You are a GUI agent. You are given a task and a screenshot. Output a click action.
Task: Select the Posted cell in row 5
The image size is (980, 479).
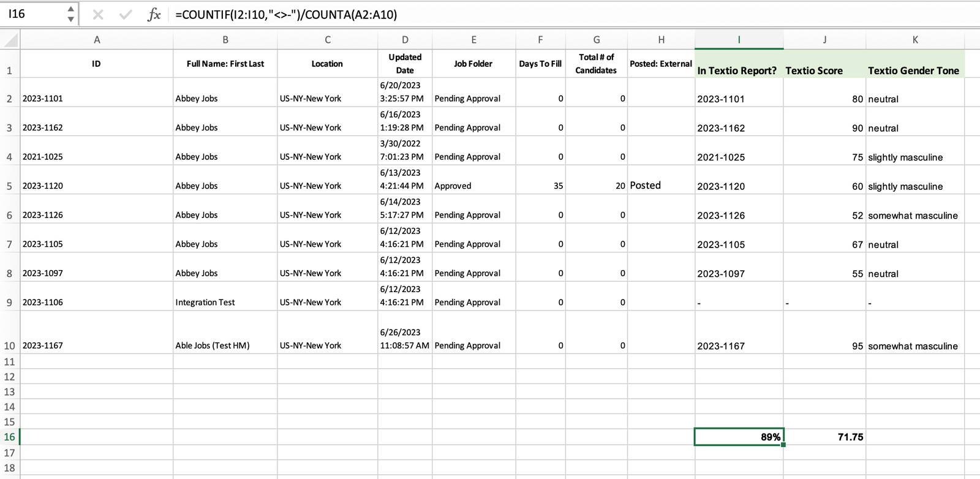coord(661,186)
